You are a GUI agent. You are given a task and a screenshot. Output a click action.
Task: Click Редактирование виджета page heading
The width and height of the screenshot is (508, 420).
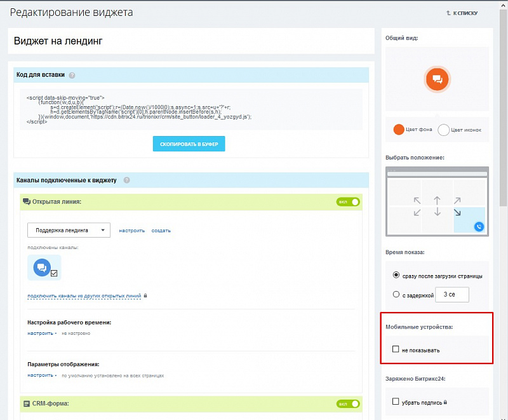coord(71,12)
